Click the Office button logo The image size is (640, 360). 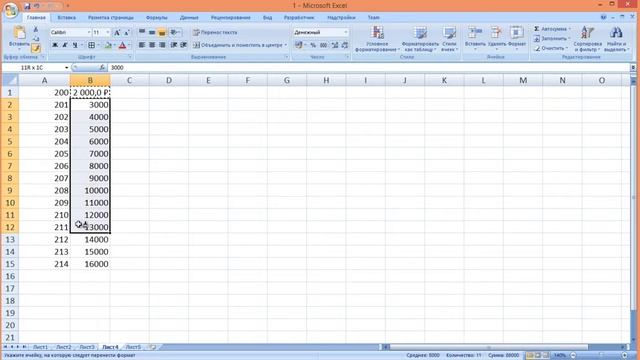click(x=11, y=10)
